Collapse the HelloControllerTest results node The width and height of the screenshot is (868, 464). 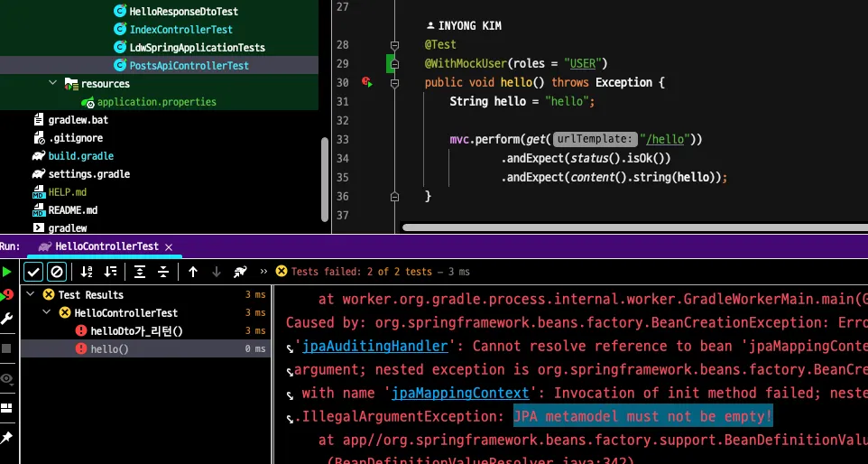pyautogui.click(x=48, y=313)
